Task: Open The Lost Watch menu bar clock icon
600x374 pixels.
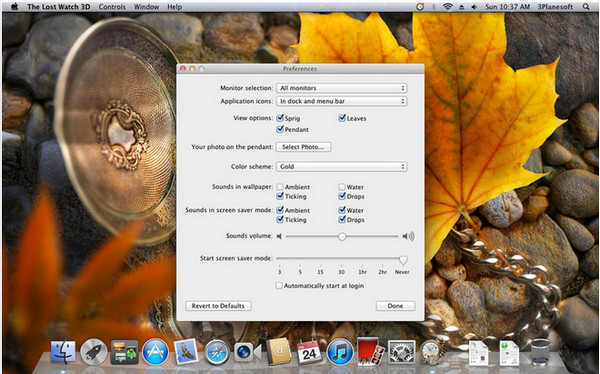Action: (420, 7)
